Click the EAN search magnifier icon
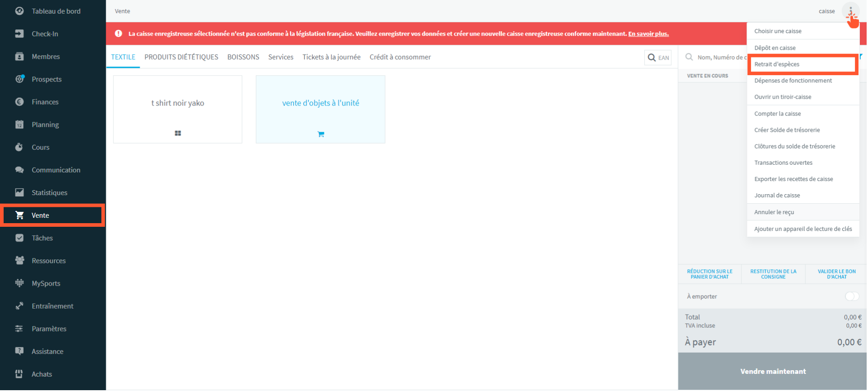Viewport: 868px width, 392px height. (x=651, y=57)
